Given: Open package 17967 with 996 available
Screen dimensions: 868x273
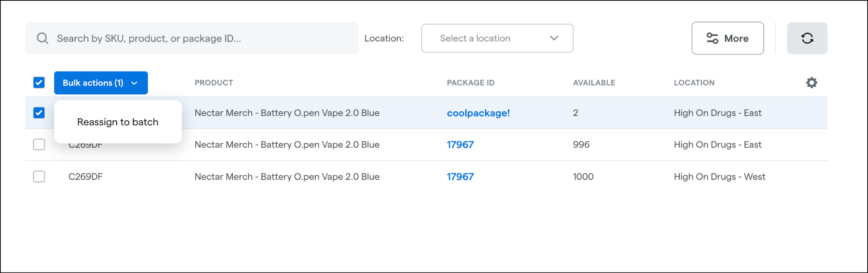Looking at the screenshot, I should (460, 145).
